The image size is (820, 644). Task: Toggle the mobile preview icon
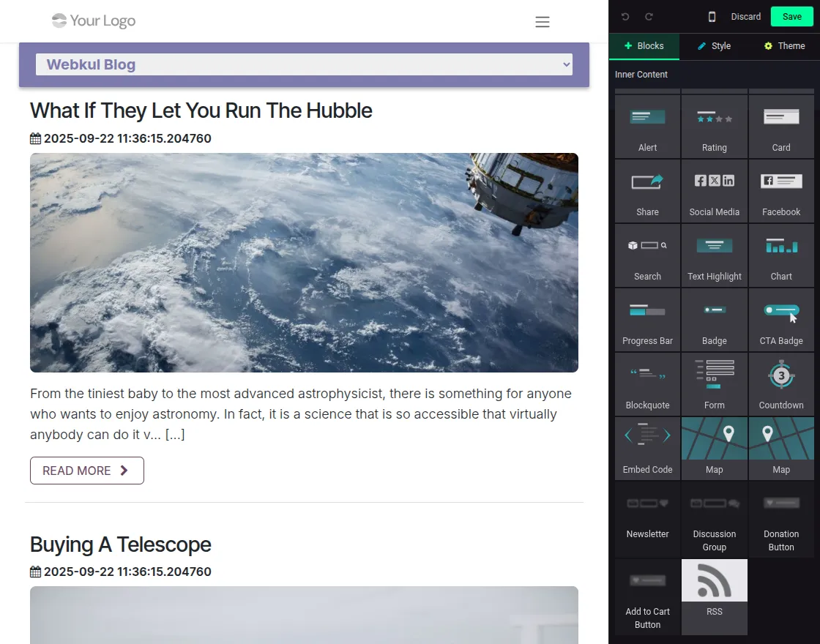pyautogui.click(x=712, y=17)
